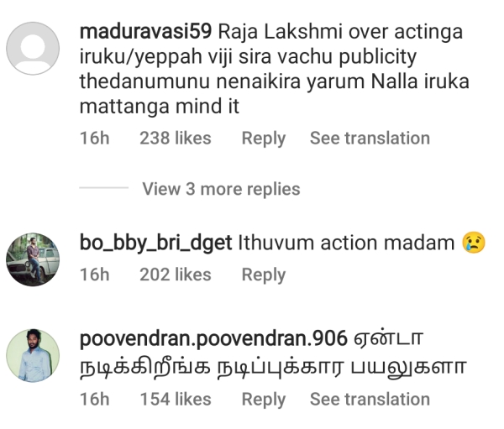Image resolution: width=504 pixels, height=429 pixels.
Task: Reply to the Ithuvum action madam comment
Action: click(264, 275)
